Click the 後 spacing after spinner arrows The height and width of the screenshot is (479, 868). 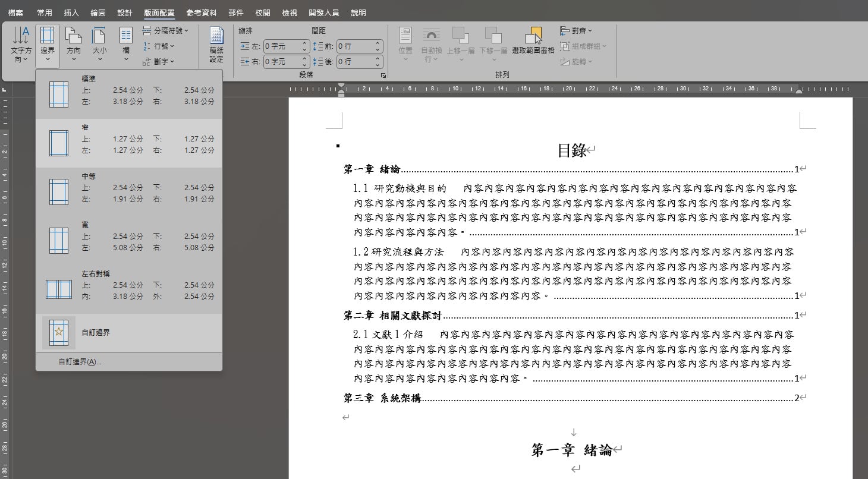[378, 61]
